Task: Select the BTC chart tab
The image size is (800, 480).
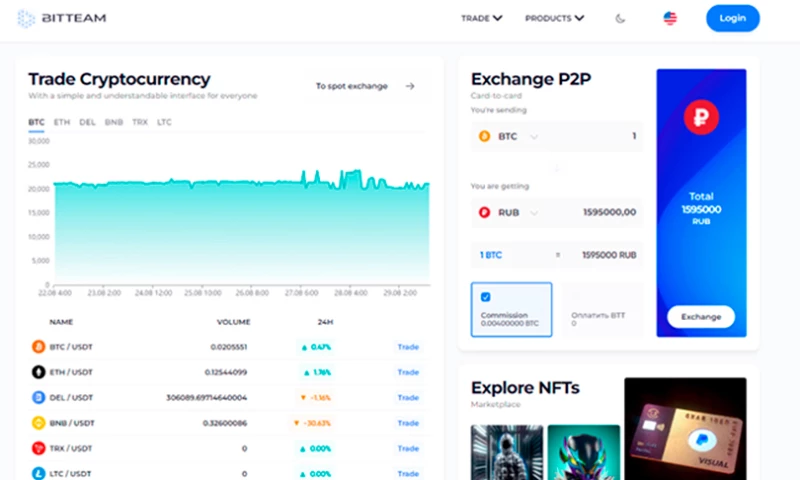Action: coord(36,122)
